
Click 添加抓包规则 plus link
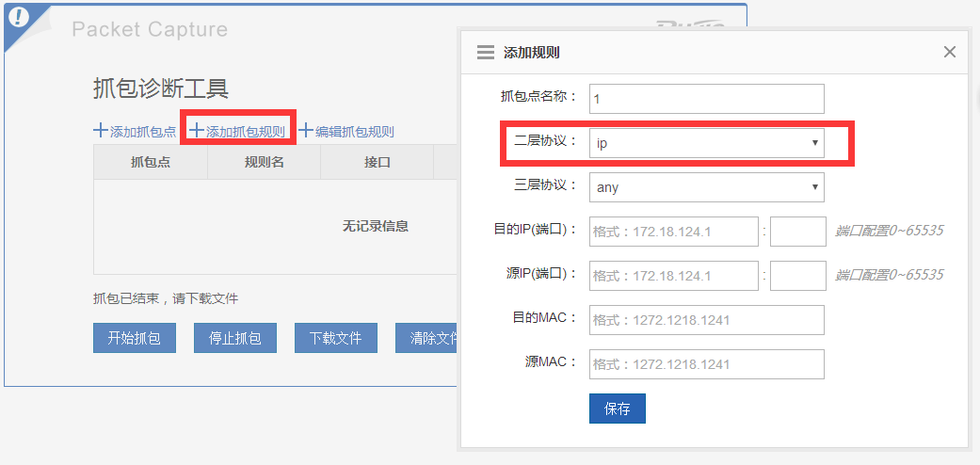[x=237, y=132]
